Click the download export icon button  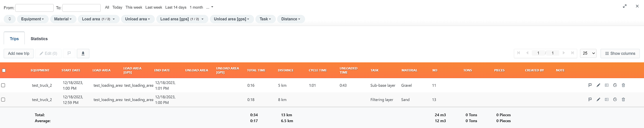(x=83, y=53)
